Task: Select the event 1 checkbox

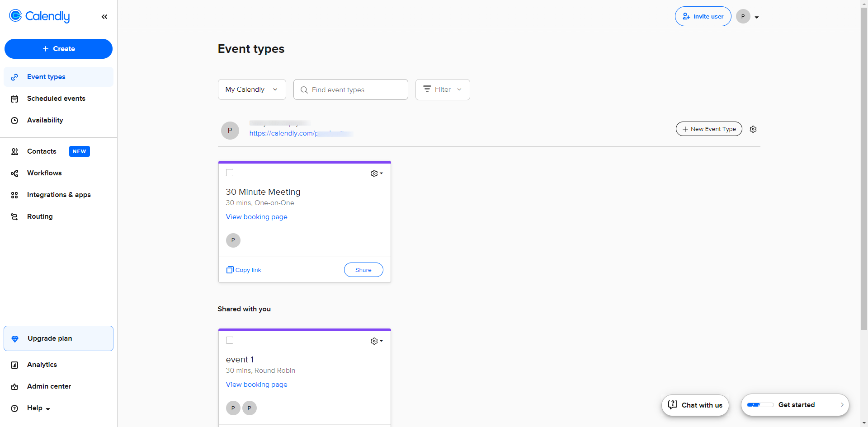Action: point(230,340)
